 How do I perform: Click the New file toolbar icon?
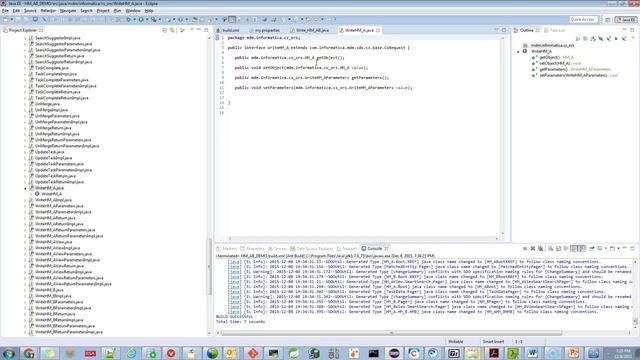point(5,19)
